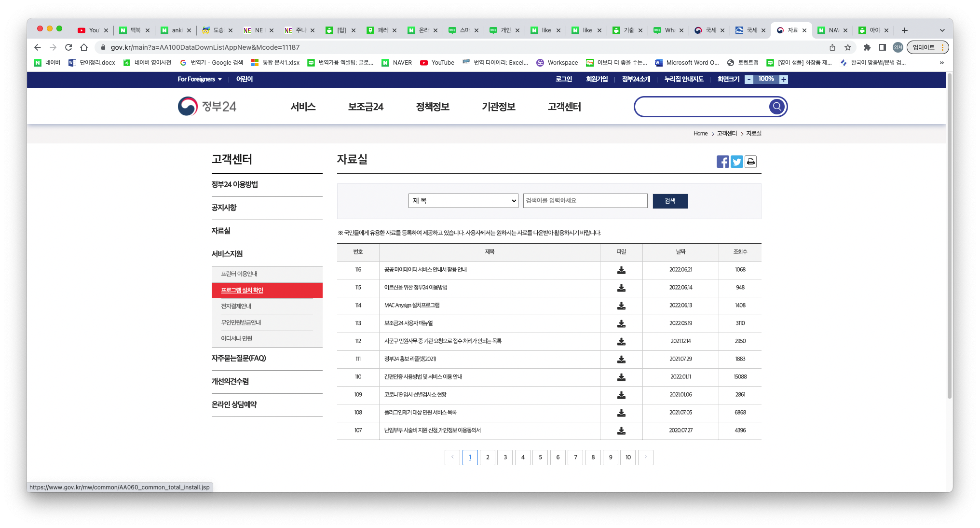Go to page 5 of list
Image resolution: width=980 pixels, height=528 pixels.
540,458
